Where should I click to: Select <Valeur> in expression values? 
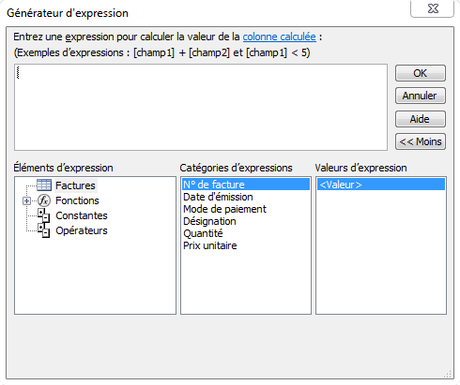tap(381, 184)
